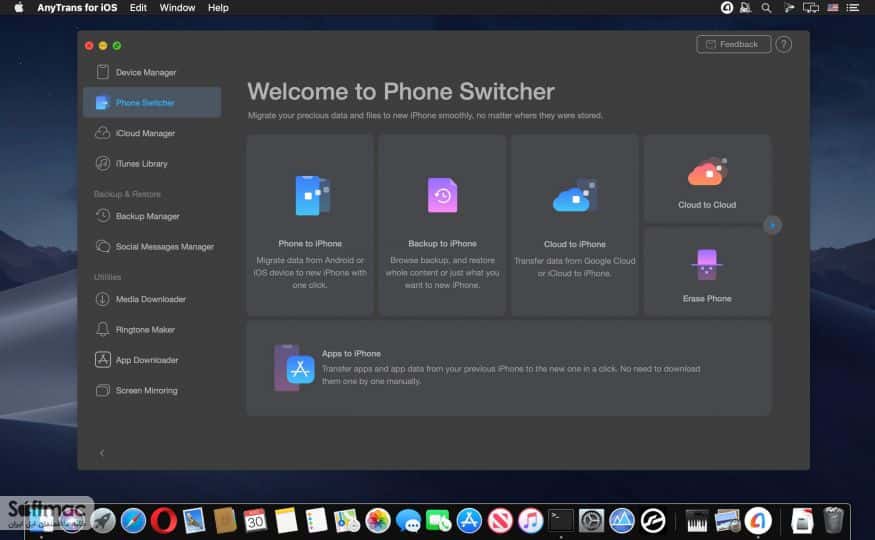The height and width of the screenshot is (540, 875).
Task: Open Device Manager in the sidebar
Action: click(152, 73)
